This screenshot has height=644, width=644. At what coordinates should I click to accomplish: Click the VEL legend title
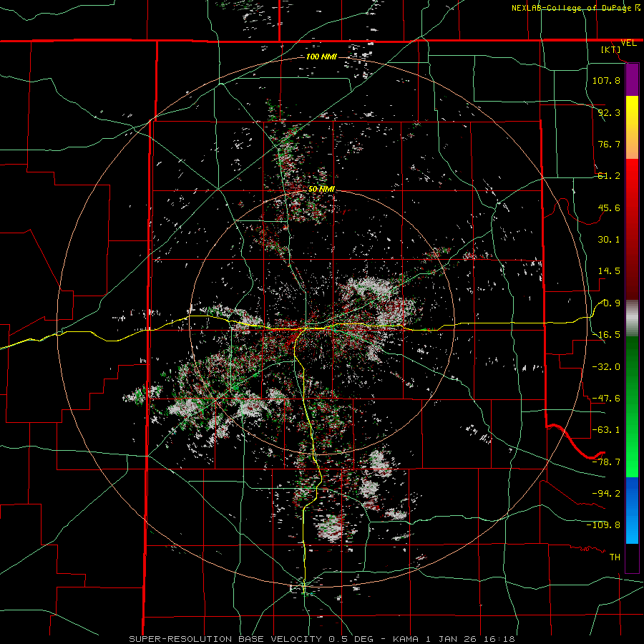pyautogui.click(x=628, y=43)
